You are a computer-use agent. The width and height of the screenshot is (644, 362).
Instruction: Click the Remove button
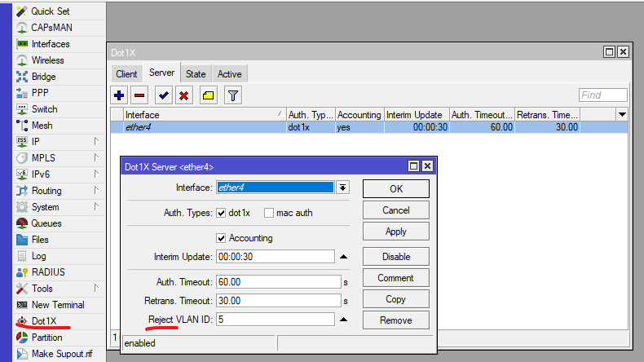pos(396,320)
